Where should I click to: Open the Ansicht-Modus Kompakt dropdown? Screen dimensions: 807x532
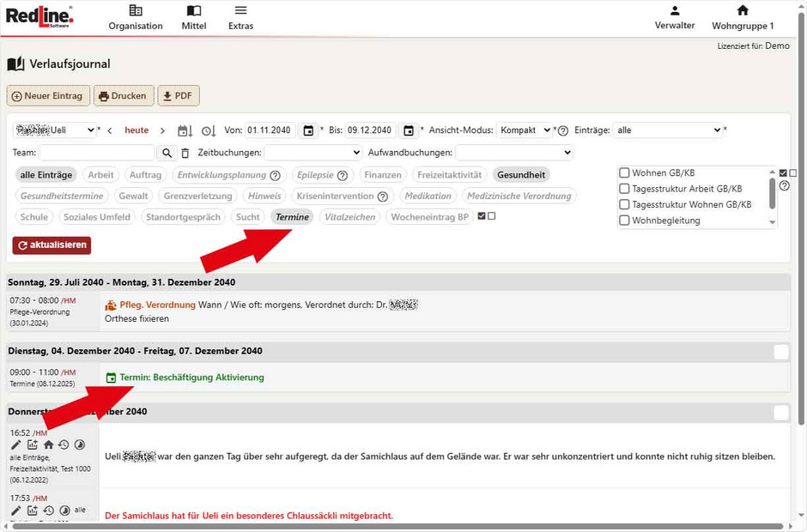coord(524,130)
